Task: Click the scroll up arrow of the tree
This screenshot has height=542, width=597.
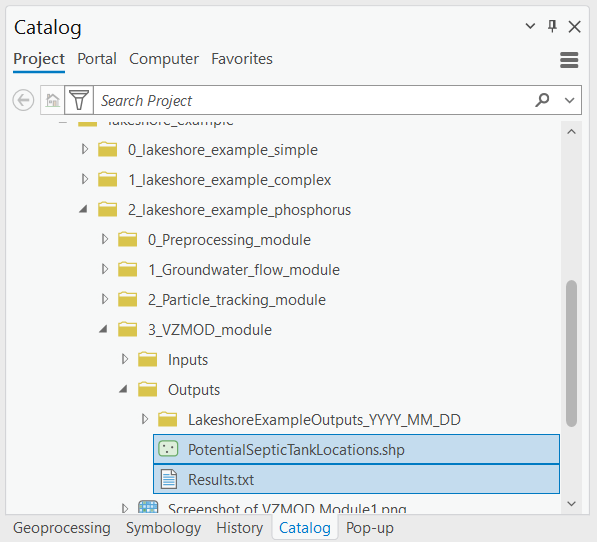Action: pos(571,132)
